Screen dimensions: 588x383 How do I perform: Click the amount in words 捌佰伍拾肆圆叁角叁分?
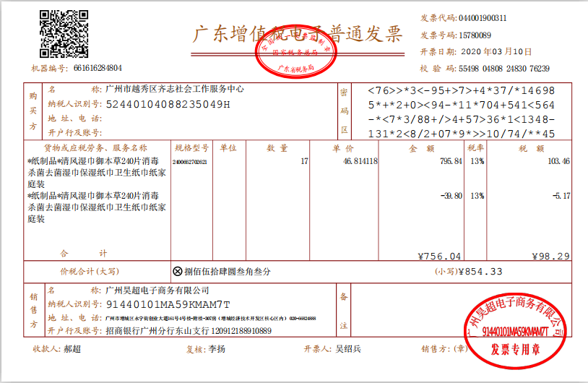(228, 272)
